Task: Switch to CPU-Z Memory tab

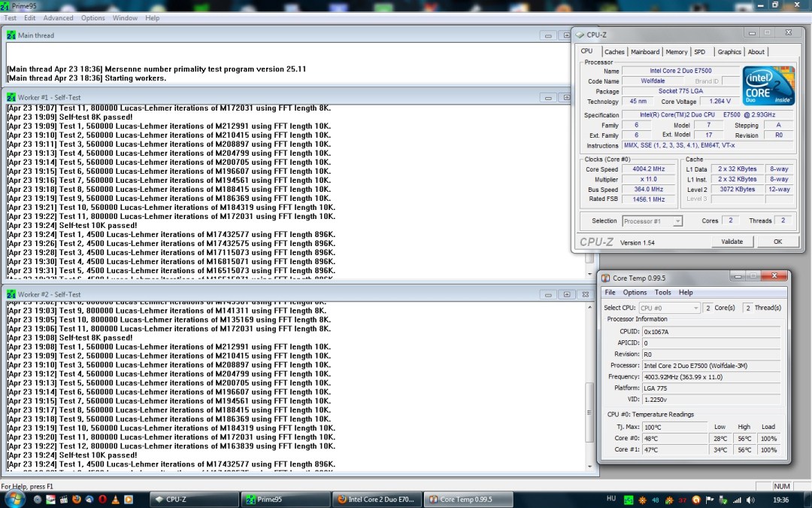Action: [677, 52]
